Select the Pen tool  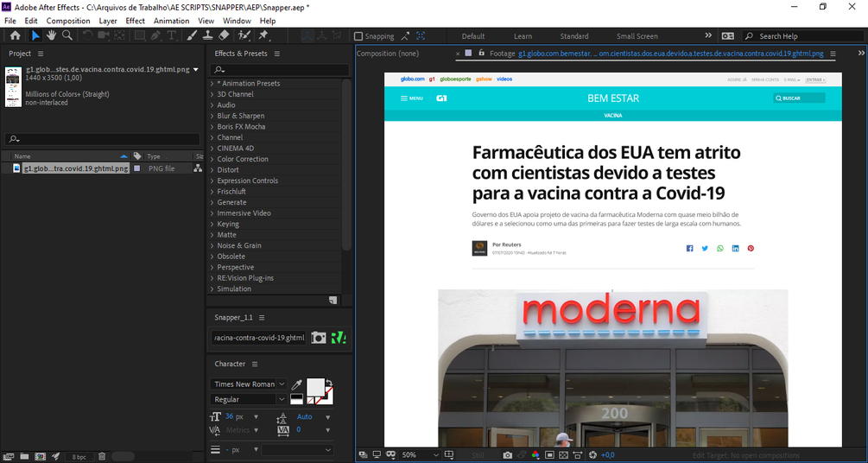tap(155, 35)
